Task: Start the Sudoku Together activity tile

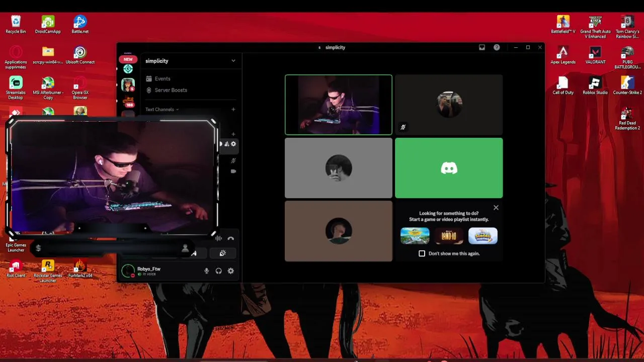Action: click(x=483, y=236)
